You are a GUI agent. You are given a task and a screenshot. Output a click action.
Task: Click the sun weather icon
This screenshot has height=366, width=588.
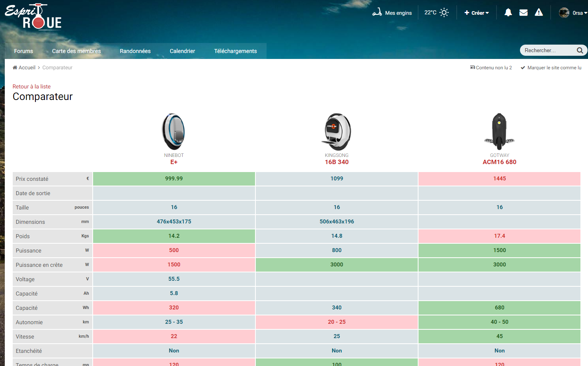point(444,12)
